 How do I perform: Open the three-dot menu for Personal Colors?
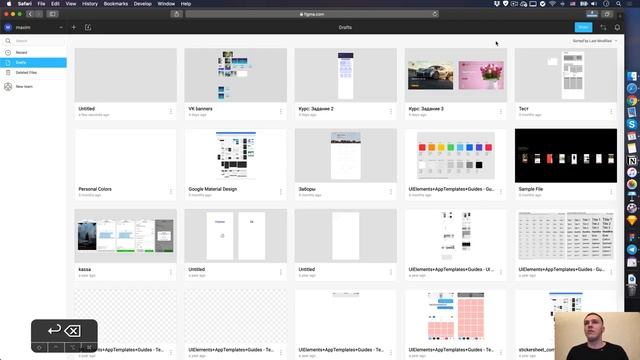point(171,191)
